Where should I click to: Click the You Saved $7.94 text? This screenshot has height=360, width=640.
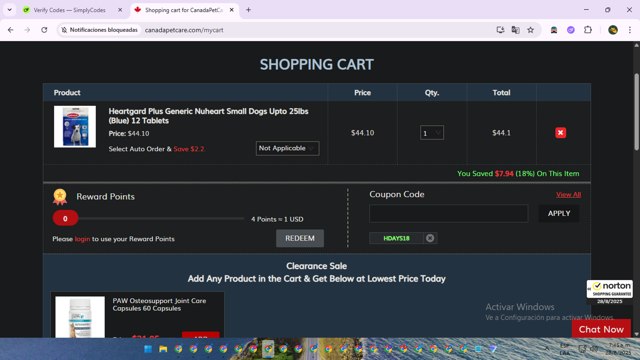pyautogui.click(x=518, y=173)
